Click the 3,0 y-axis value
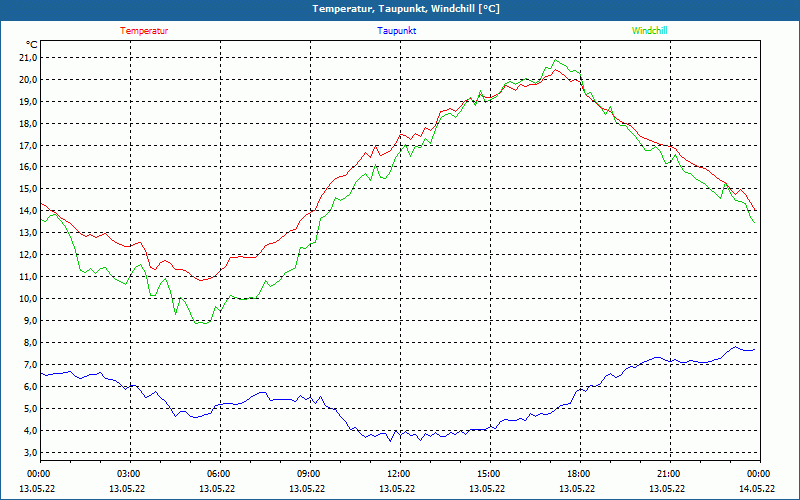The image size is (800, 500). point(31,452)
